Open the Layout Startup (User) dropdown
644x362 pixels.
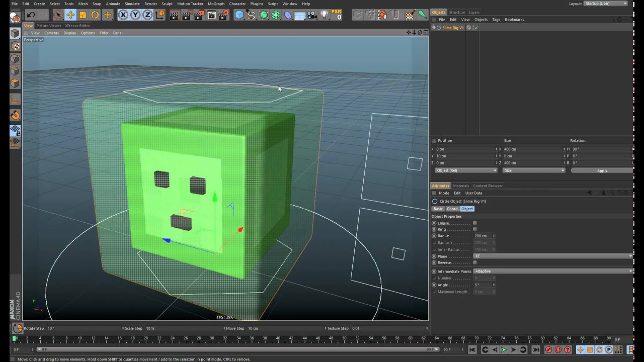coord(606,4)
